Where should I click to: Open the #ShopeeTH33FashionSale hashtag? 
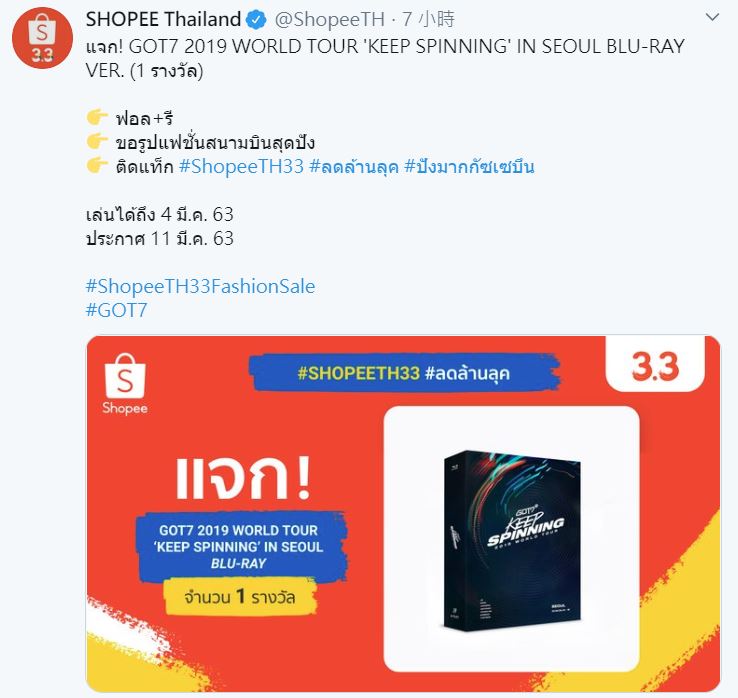[201, 286]
